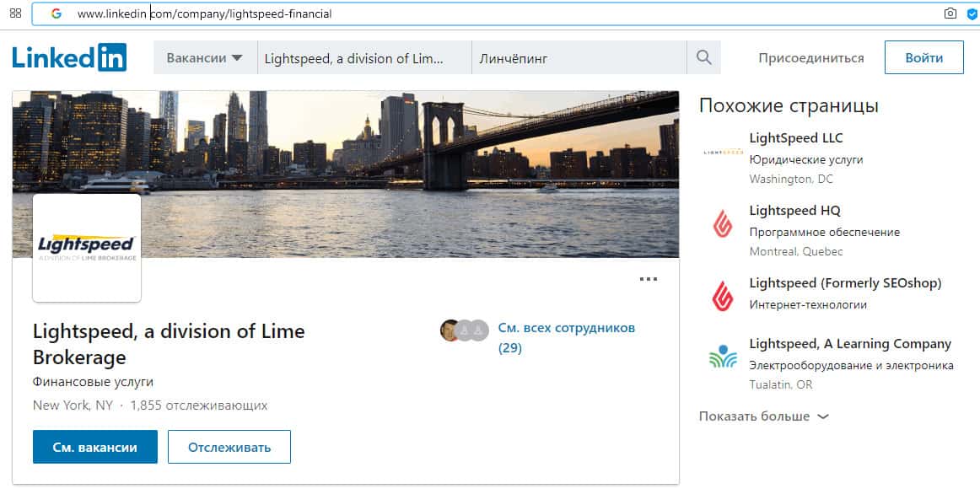Click the Lightspeed Learning Company logo
The width and height of the screenshot is (980, 494).
click(x=723, y=357)
